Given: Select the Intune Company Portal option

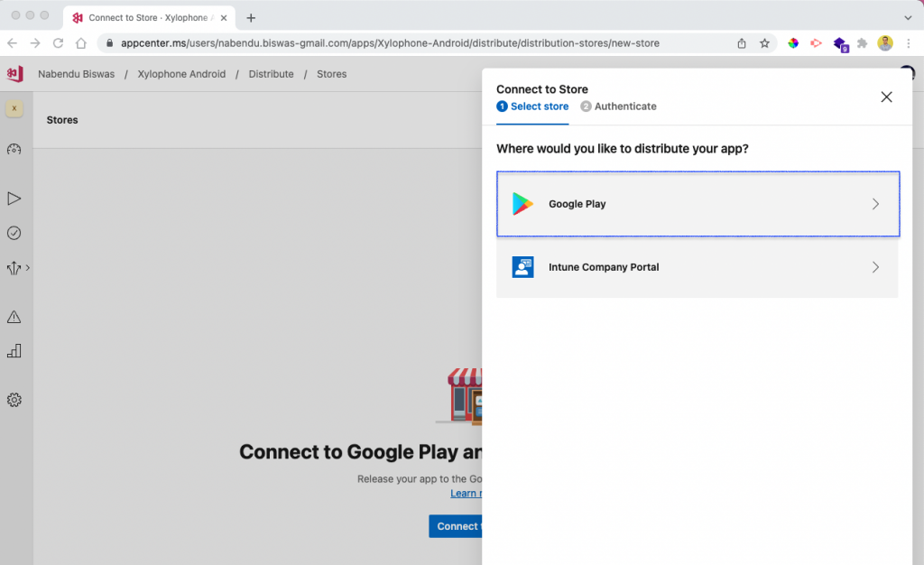Looking at the screenshot, I should point(698,267).
